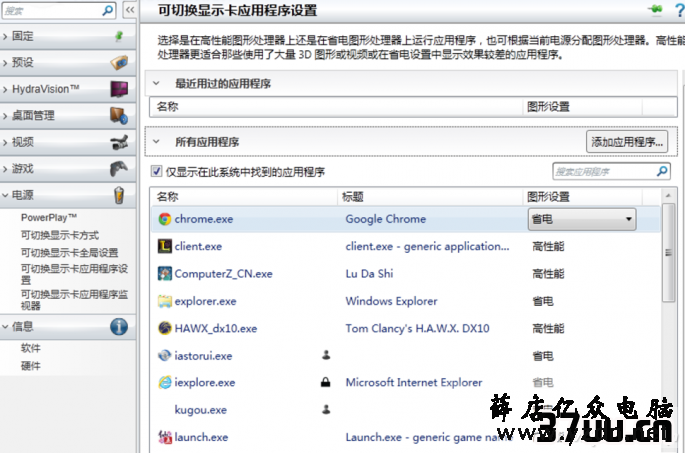Viewport: 685px width, 453px height.
Task: Click the Microsoft Internet Explorer title
Action: pos(414,383)
